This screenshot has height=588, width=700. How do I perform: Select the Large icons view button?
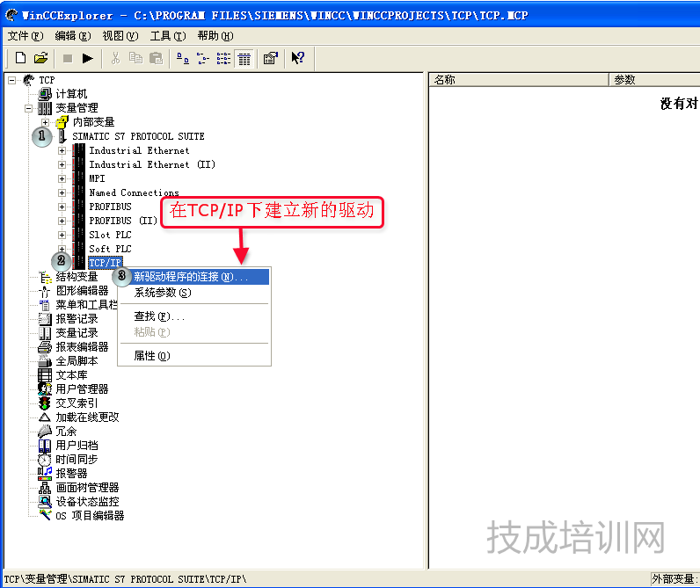[182, 58]
